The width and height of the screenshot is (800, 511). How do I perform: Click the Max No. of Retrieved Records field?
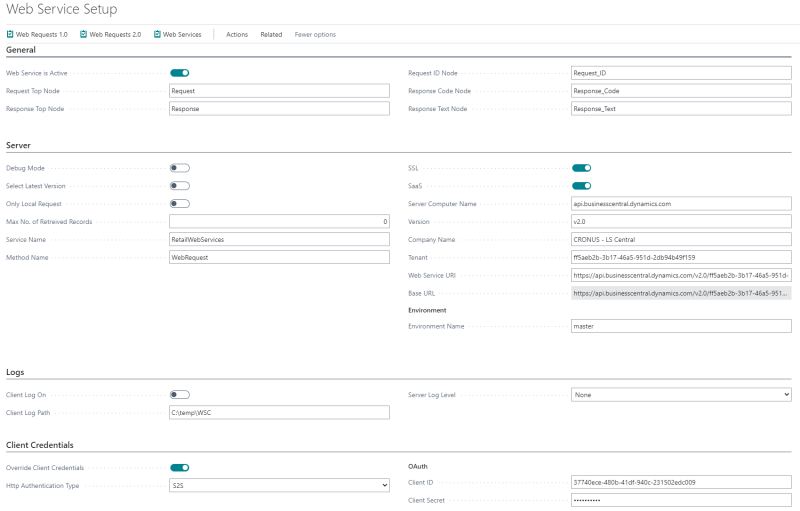coord(279,222)
